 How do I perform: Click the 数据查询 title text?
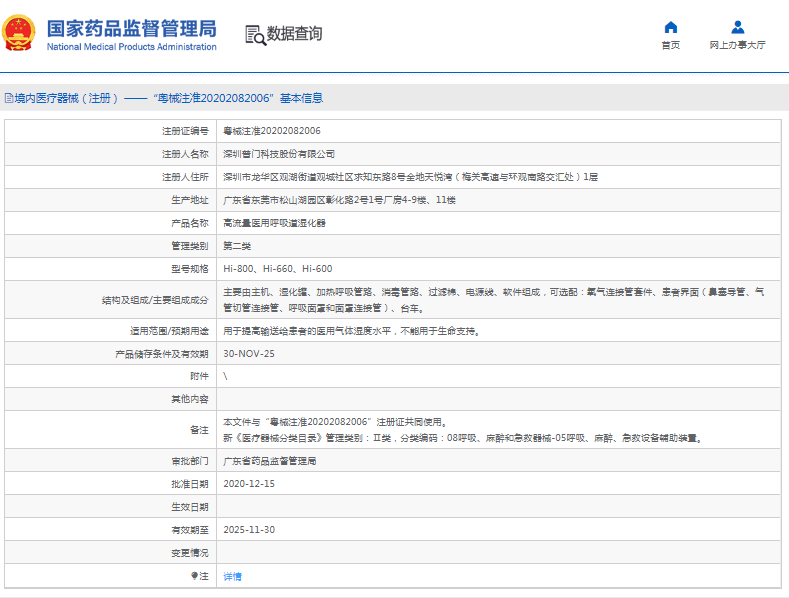(295, 34)
